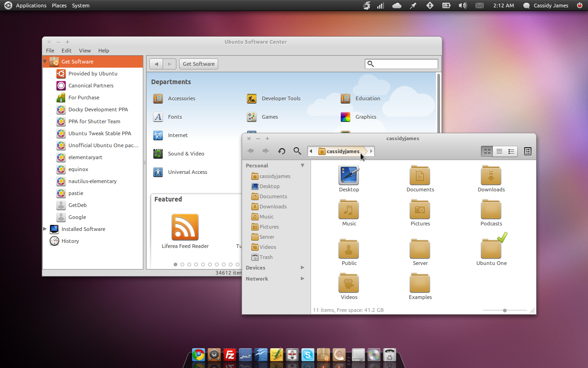This screenshot has height=368, width=588.
Task: Open the Examples folder
Action: (x=420, y=287)
